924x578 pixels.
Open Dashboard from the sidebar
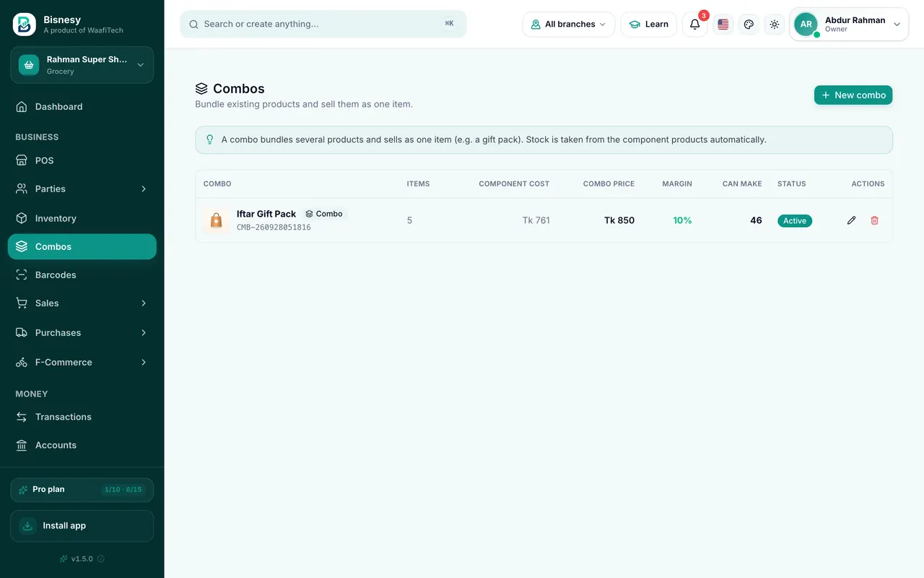point(82,107)
